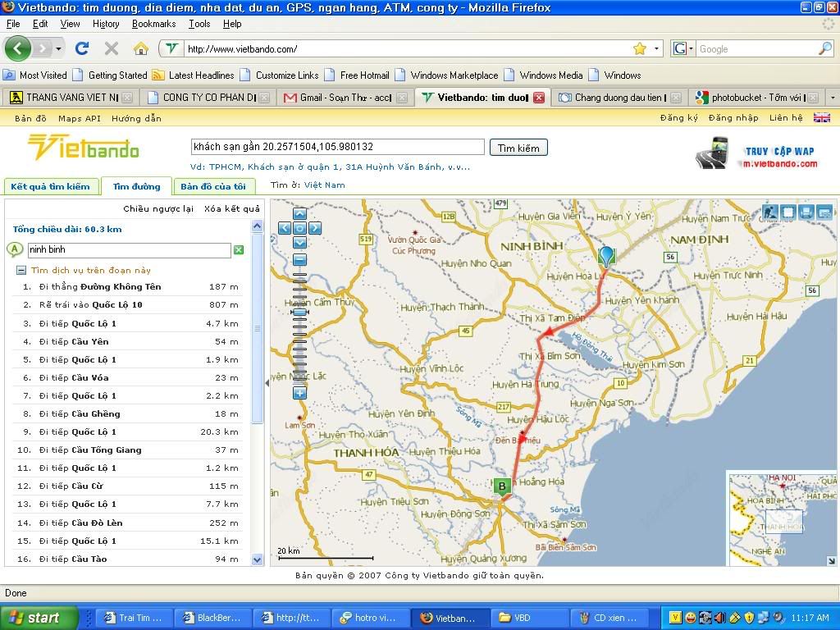This screenshot has width=840, height=630.
Task: Open the VBD folder in taskbar
Action: [529, 619]
